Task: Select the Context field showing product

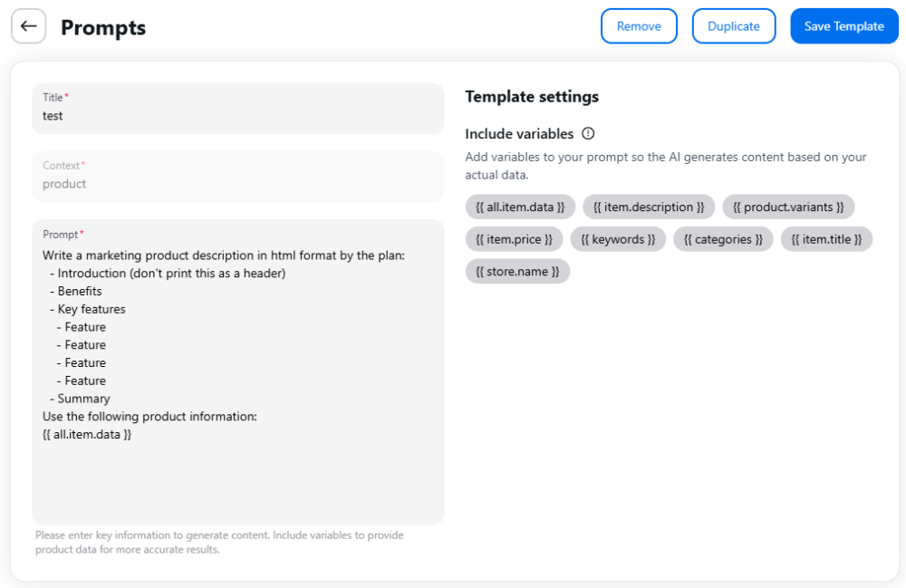Action: click(x=238, y=177)
